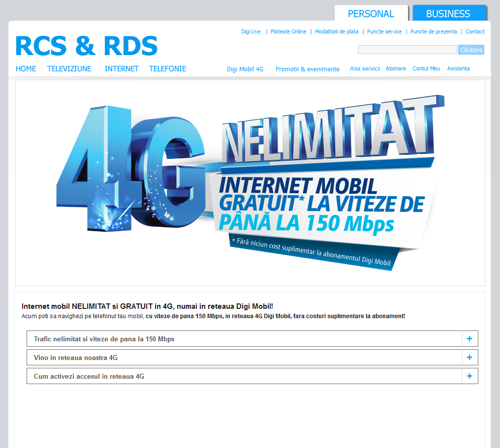Open the Digi Live link

pyautogui.click(x=251, y=31)
